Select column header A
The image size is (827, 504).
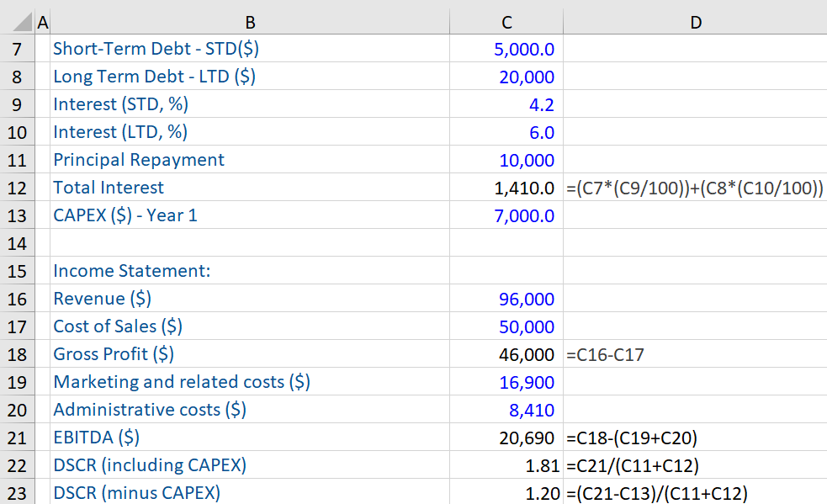point(42,21)
